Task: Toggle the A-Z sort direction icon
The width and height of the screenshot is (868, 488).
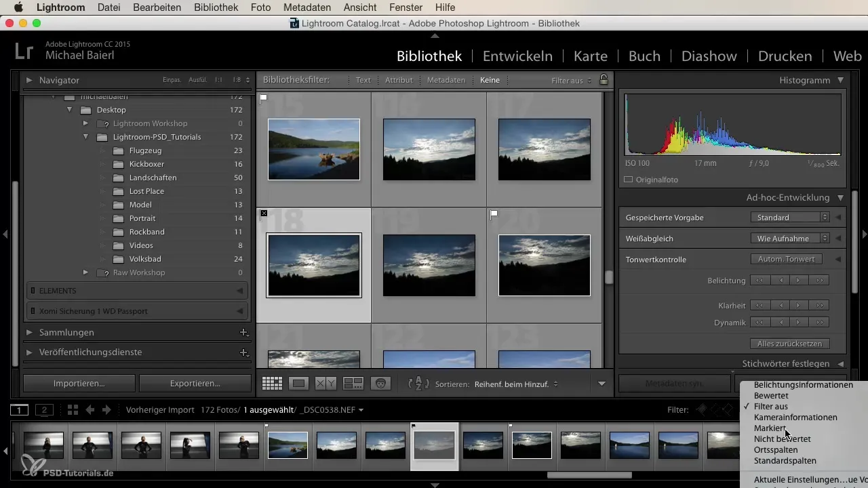Action: [418, 384]
